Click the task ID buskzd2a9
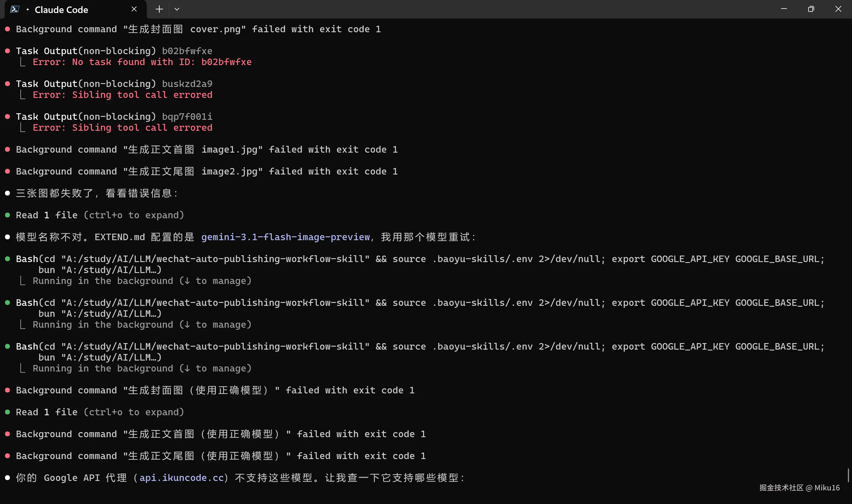 (187, 84)
